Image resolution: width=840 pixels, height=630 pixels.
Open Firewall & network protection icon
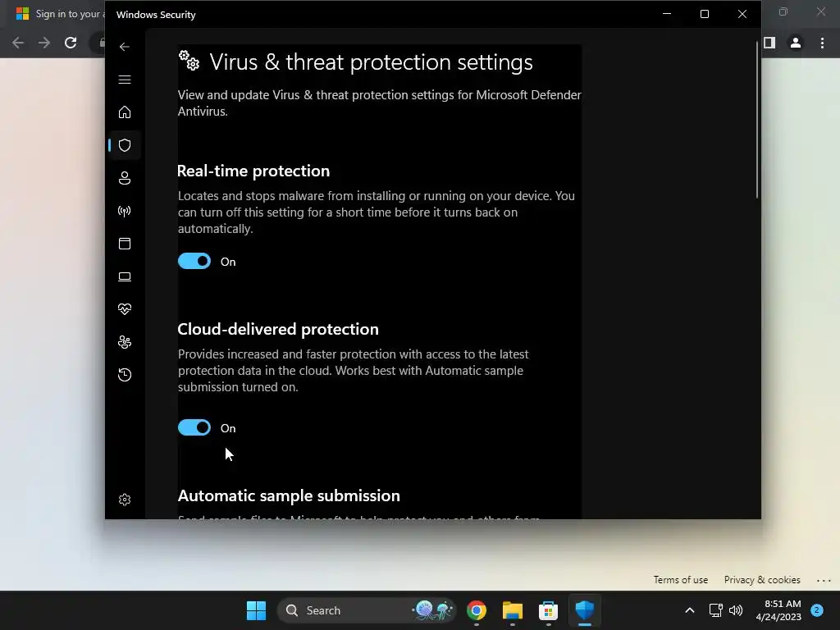point(125,211)
